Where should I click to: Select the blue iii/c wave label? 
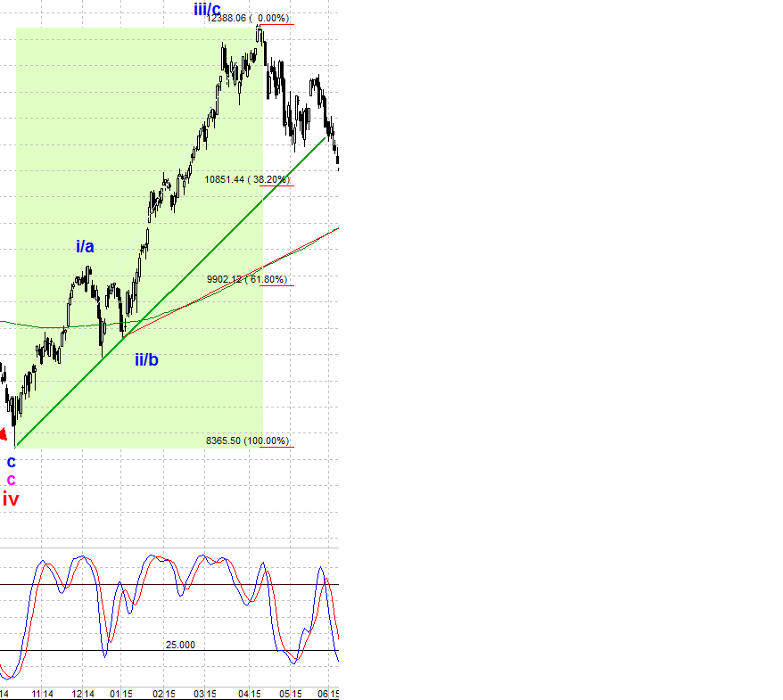206,9
